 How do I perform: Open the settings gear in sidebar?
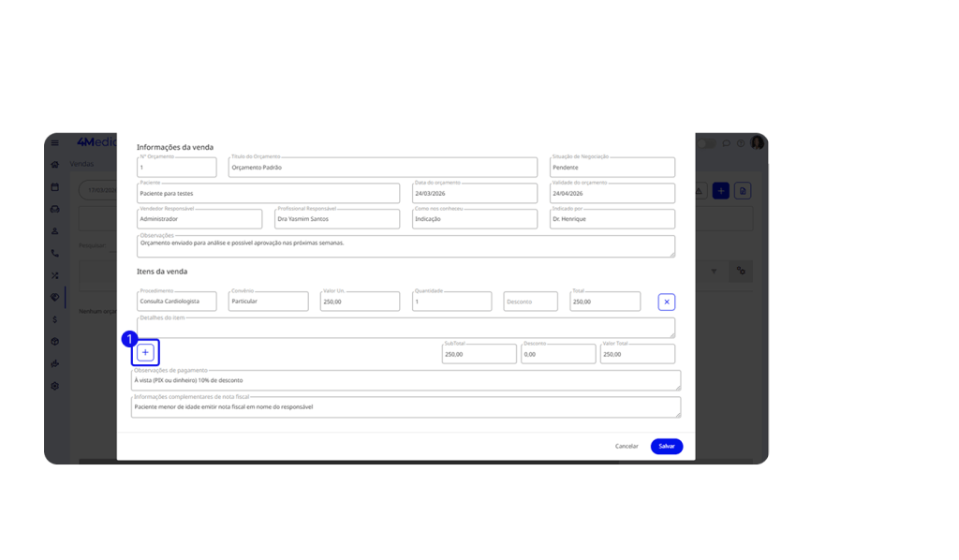click(55, 386)
